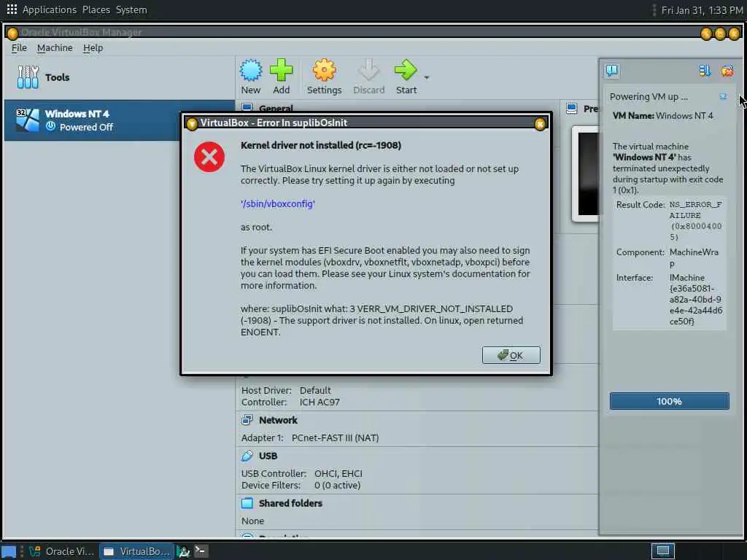
Task: Click the '0 (0 active)' device filters value
Action: click(337, 485)
